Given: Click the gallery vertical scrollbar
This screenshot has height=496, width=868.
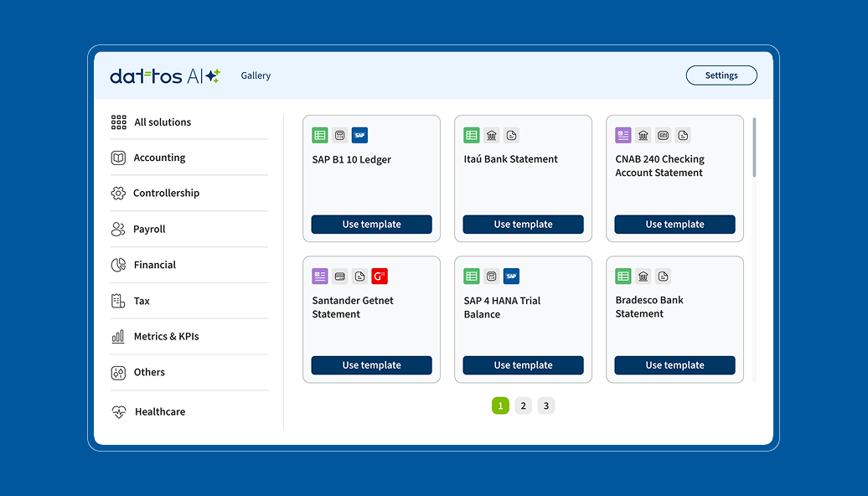Looking at the screenshot, I should tap(754, 147).
